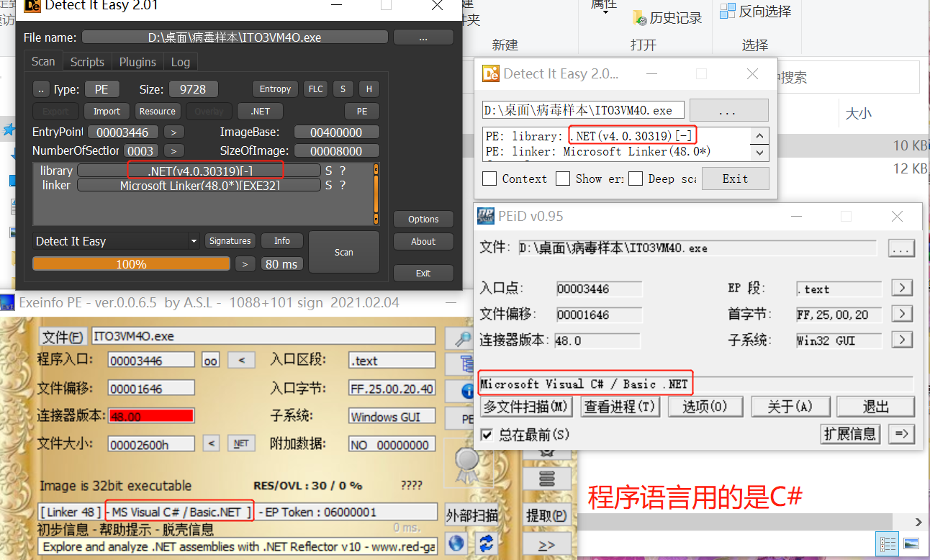This screenshot has width=930, height=560.
Task: Click 提取(P) in Exeinfo PE
Action: click(546, 515)
